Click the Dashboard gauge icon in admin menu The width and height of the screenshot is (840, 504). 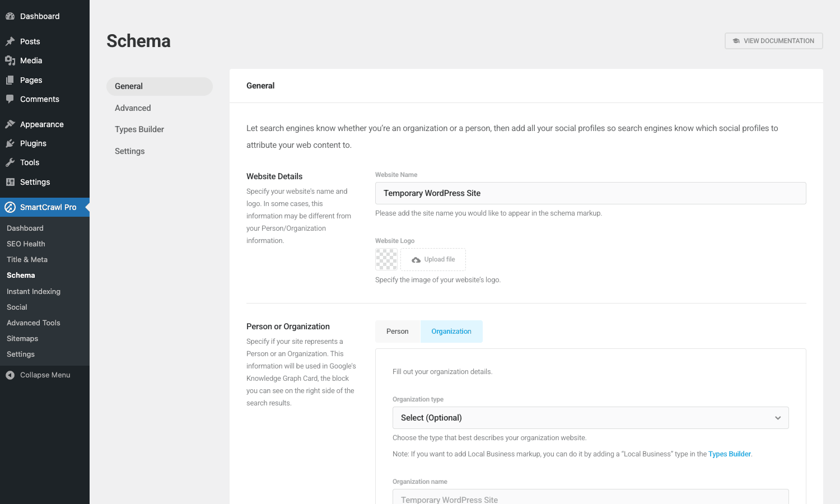[10, 16]
